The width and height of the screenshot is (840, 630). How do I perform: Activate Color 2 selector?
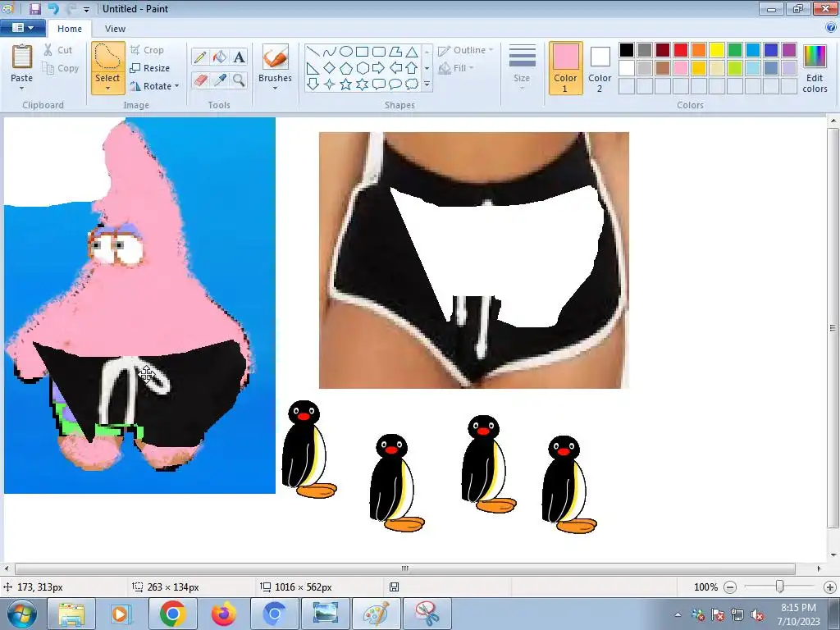[x=600, y=68]
